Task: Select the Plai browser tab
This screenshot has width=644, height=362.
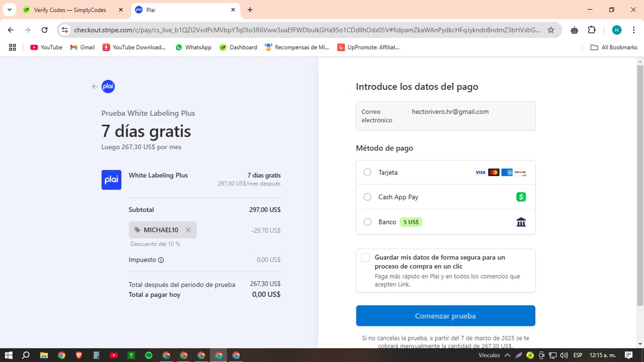Action: pyautogui.click(x=185, y=10)
